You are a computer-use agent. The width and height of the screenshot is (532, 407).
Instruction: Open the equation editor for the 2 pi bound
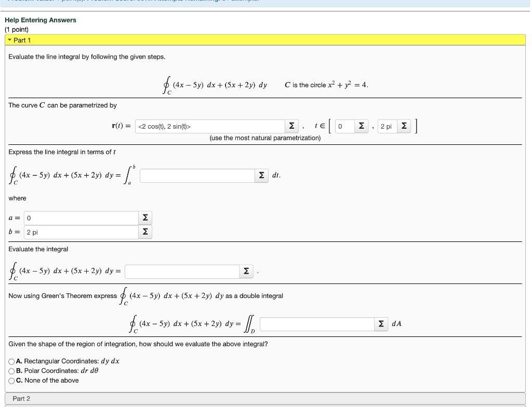[x=404, y=126]
